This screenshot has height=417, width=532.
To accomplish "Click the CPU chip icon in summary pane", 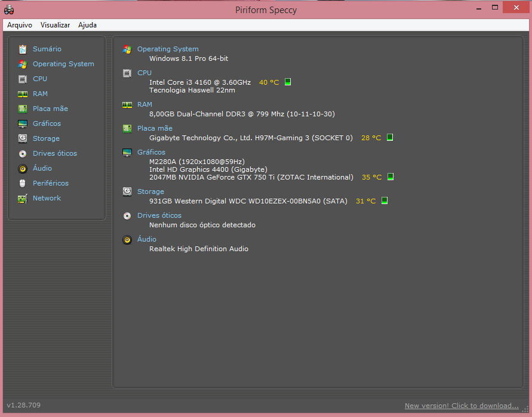I will [127, 73].
